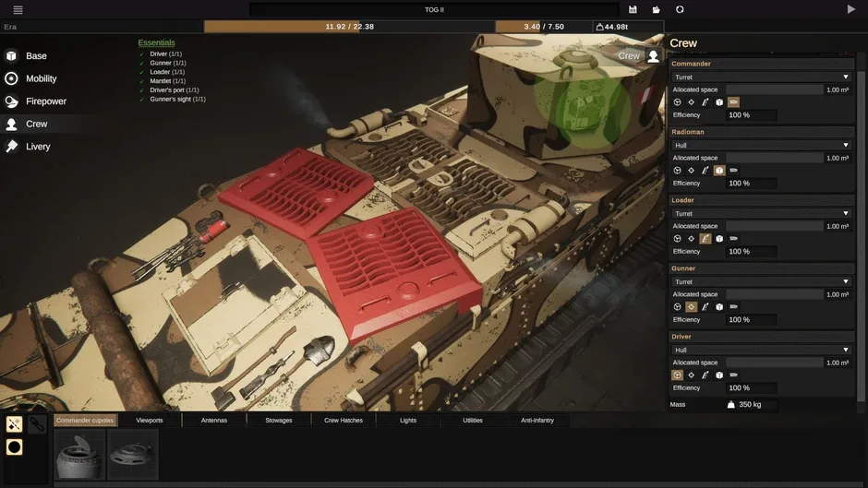Select the chain link tool icon
The image size is (868, 488).
37,424
